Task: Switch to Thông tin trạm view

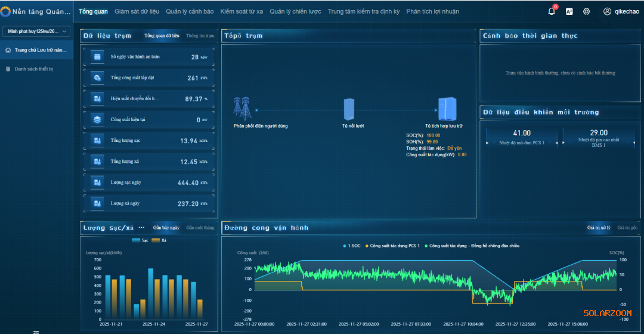Action: point(200,36)
